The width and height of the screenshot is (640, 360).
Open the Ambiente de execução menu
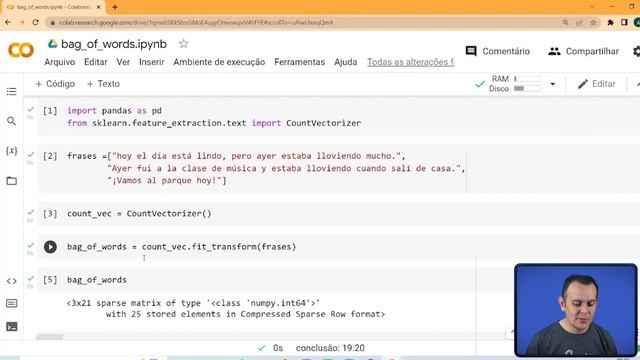click(219, 62)
